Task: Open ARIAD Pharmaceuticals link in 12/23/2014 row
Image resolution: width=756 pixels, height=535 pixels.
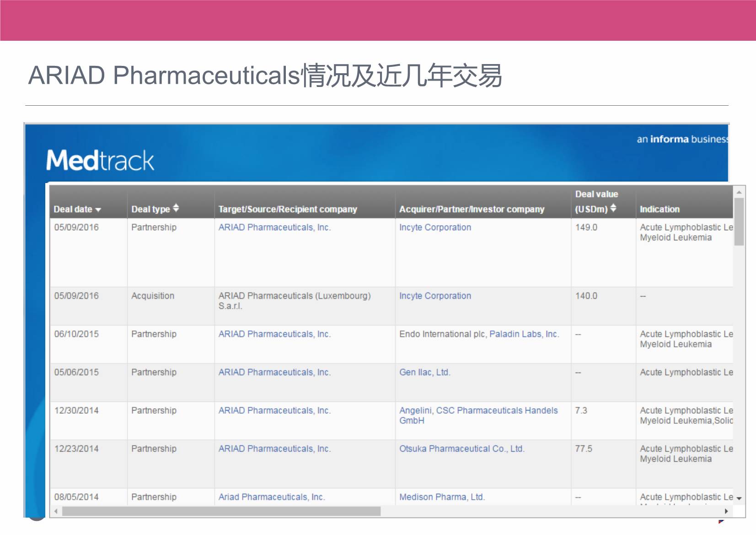Action: tap(274, 449)
